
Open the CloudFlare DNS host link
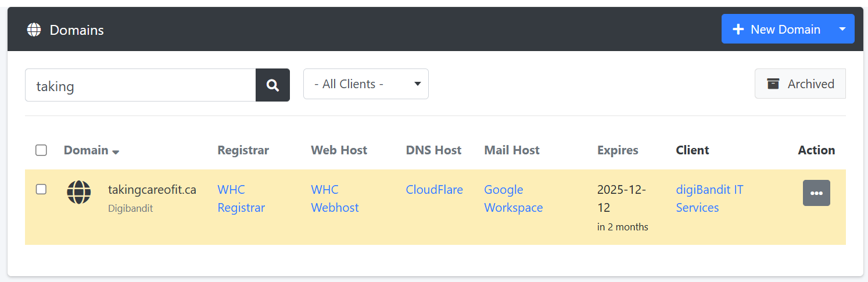point(434,190)
